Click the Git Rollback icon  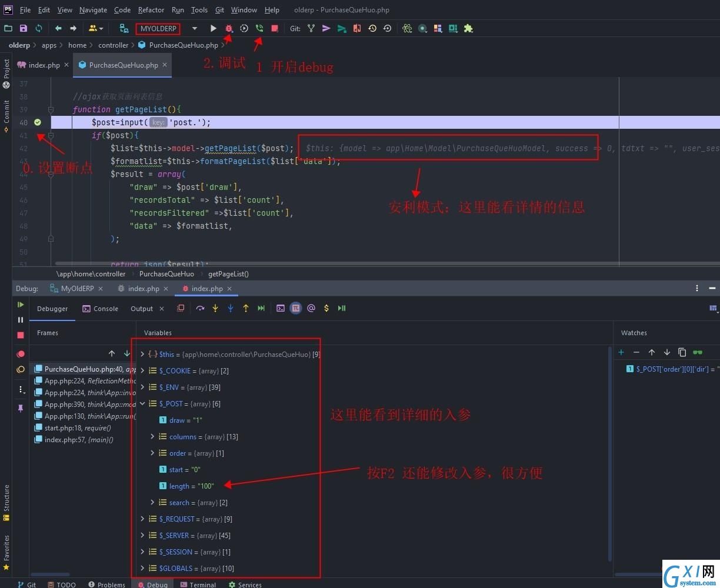(x=387, y=28)
